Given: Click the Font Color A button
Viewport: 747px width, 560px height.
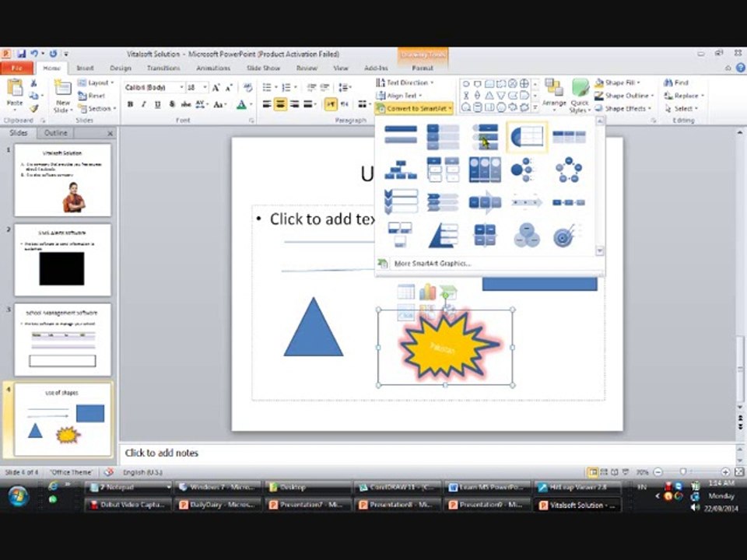Looking at the screenshot, I should pos(241,104).
